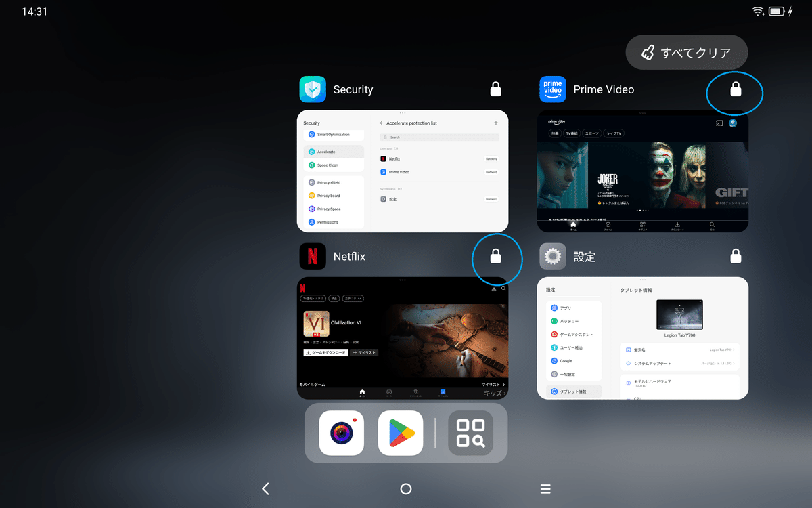
Task: Tap the Netflix app icon
Action: 313,257
